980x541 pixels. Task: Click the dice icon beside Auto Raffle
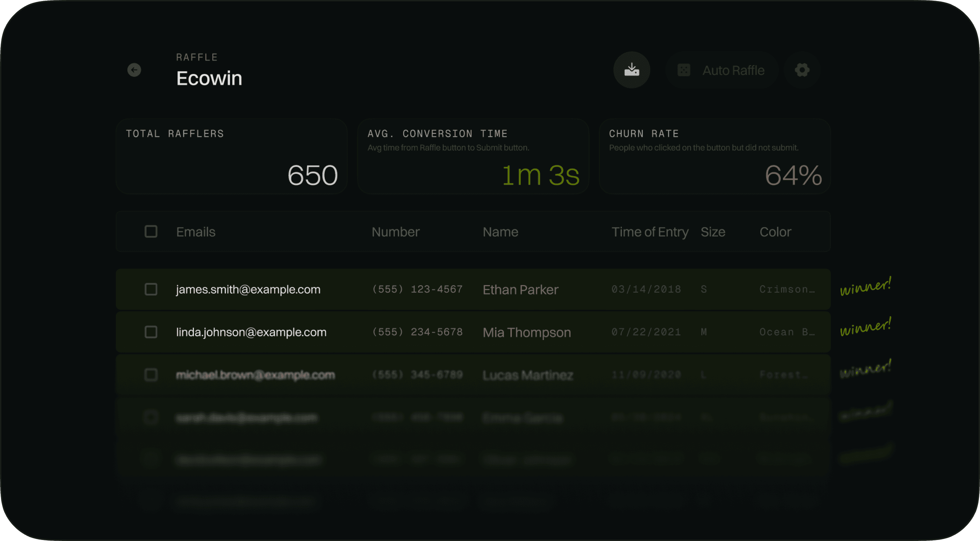click(684, 71)
